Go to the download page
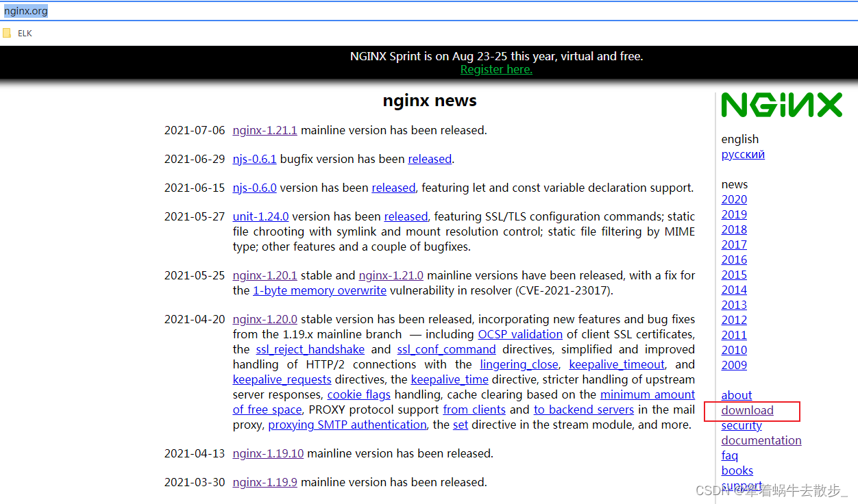Image resolution: width=858 pixels, height=504 pixels. coord(747,410)
